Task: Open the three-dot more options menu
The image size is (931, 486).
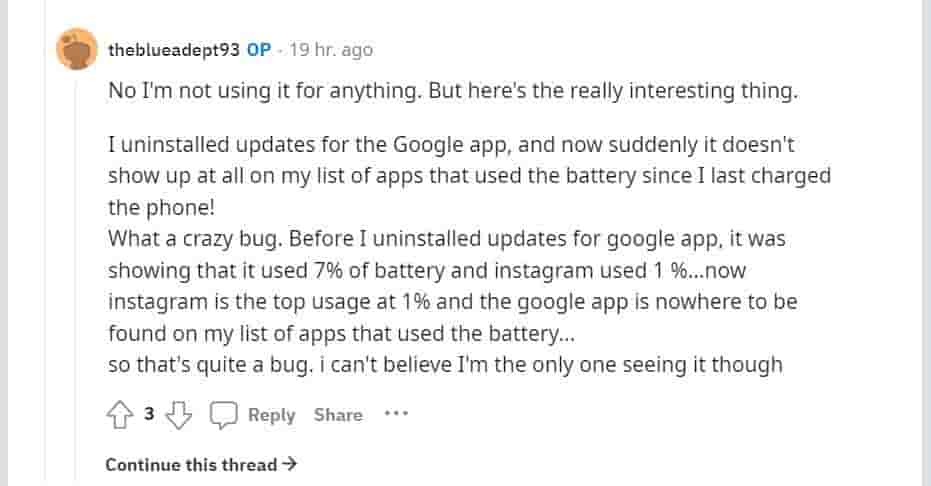Action: point(397,413)
